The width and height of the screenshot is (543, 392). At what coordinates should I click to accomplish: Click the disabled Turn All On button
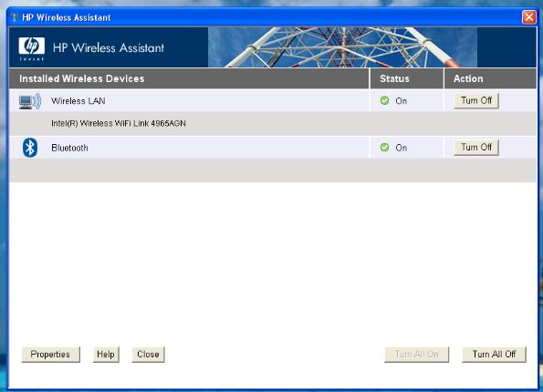[x=416, y=355]
